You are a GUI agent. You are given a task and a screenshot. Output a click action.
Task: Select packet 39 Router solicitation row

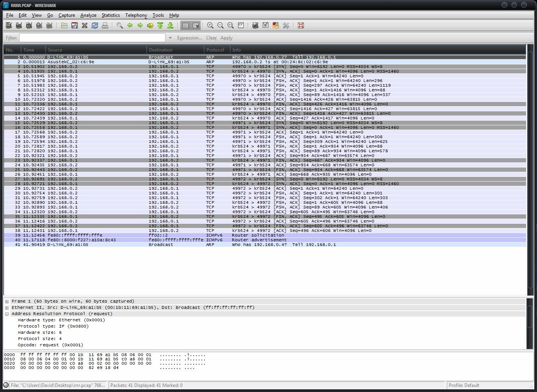tap(265, 235)
